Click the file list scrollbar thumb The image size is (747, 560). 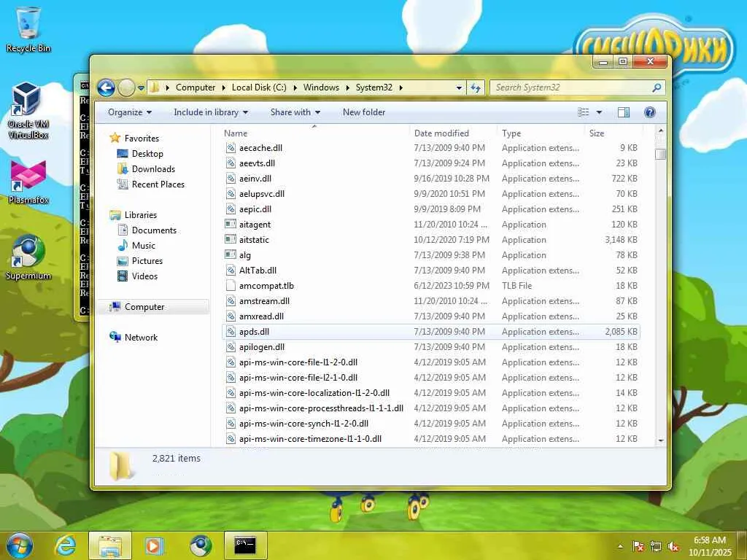pos(661,155)
